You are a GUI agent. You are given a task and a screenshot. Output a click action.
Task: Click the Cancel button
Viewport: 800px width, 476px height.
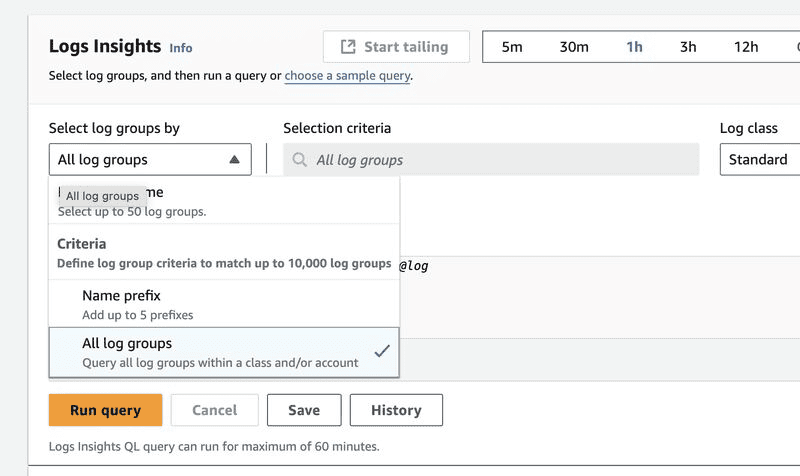(x=214, y=410)
